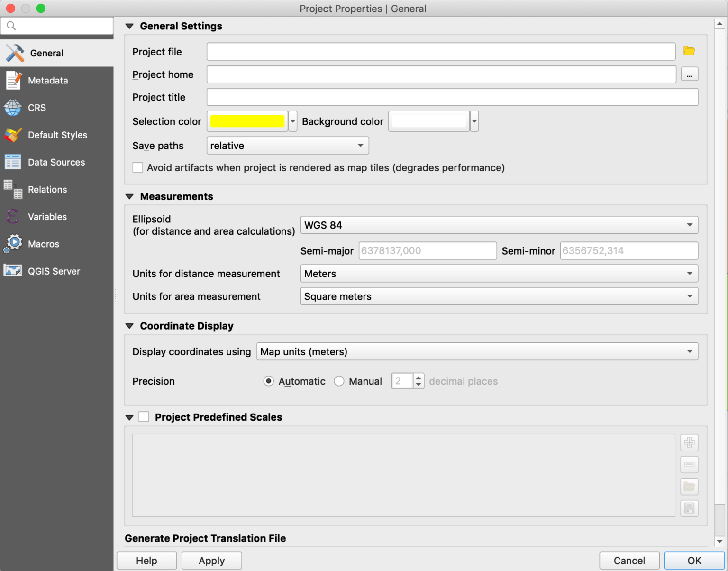This screenshot has height=571, width=728.
Task: Click the remove predefined scale minus icon
Action: (689, 464)
